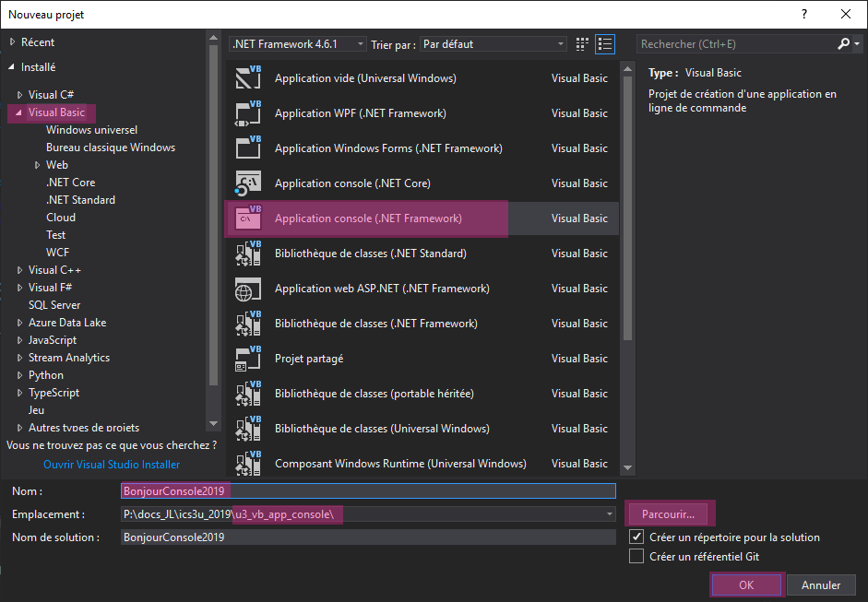Image resolution: width=868 pixels, height=602 pixels.
Task: Select WCF category
Action: point(57,253)
